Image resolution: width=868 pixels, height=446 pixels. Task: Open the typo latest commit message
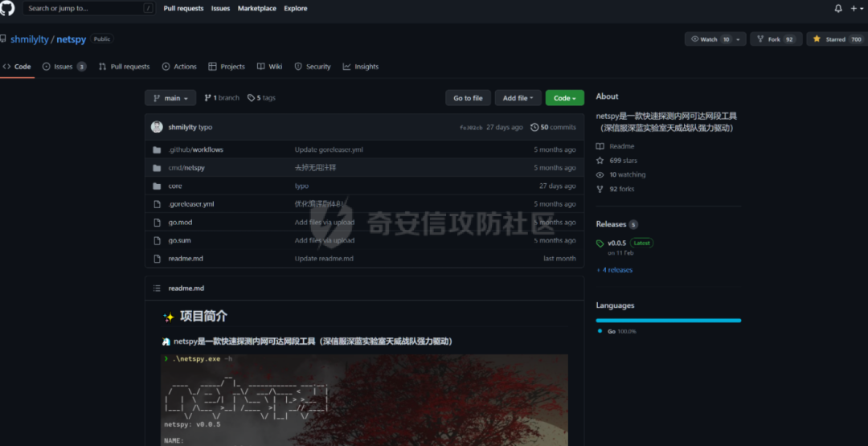pos(206,127)
